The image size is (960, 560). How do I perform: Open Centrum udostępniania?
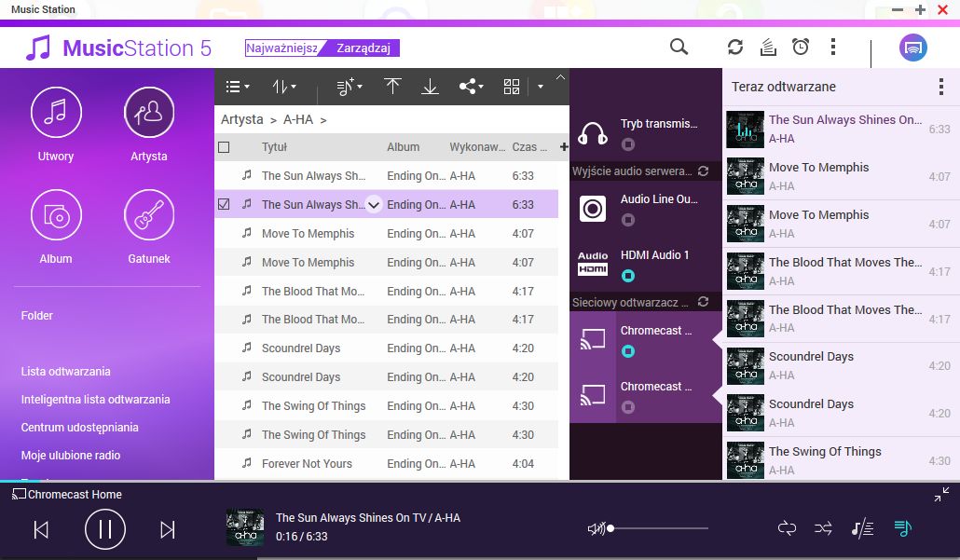(79, 427)
